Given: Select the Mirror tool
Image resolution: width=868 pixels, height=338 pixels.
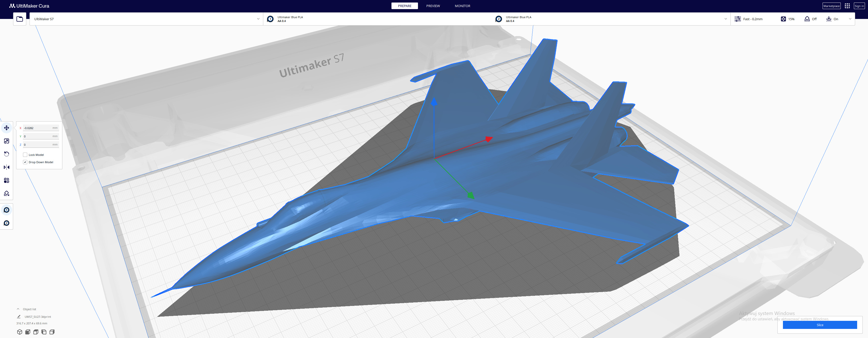Looking at the screenshot, I should click(6, 167).
